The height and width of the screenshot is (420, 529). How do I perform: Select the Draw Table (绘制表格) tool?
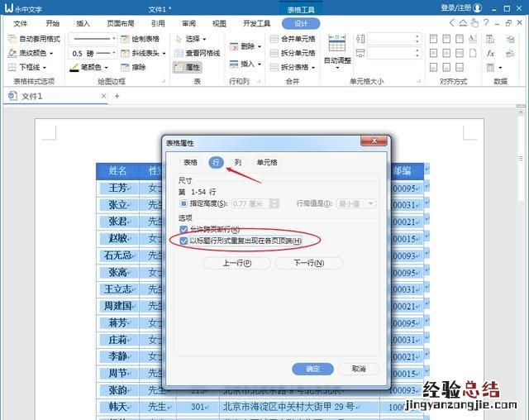[x=140, y=39]
